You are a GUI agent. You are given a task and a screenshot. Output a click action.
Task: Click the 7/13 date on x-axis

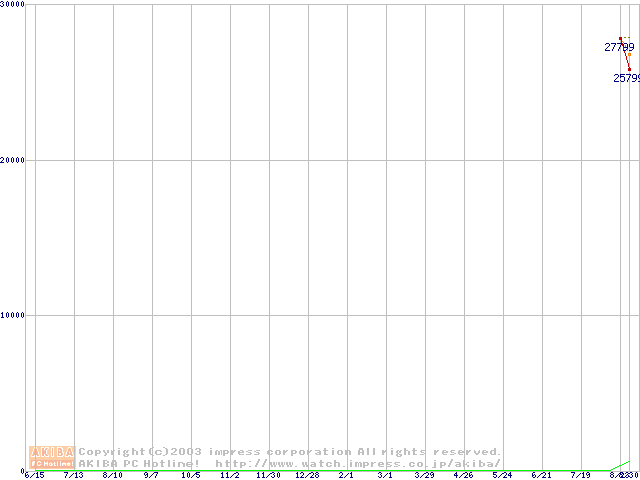pos(74,475)
